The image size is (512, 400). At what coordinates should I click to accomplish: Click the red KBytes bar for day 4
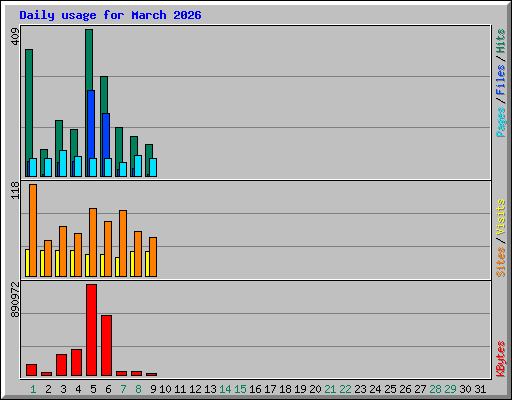pyautogui.click(x=76, y=363)
